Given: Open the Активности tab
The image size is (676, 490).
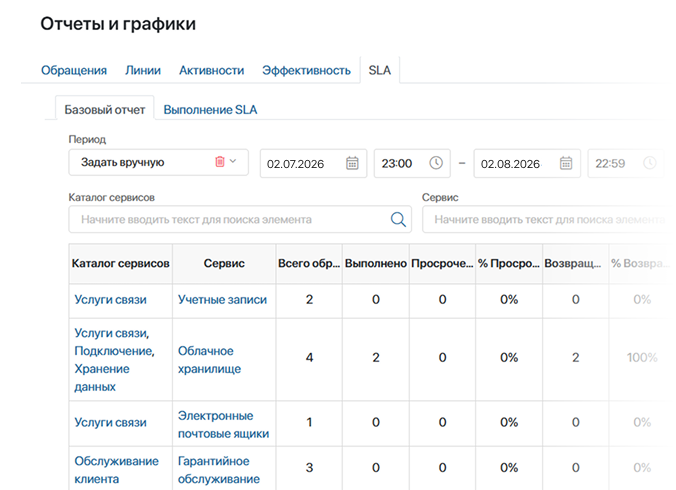Looking at the screenshot, I should click(211, 70).
